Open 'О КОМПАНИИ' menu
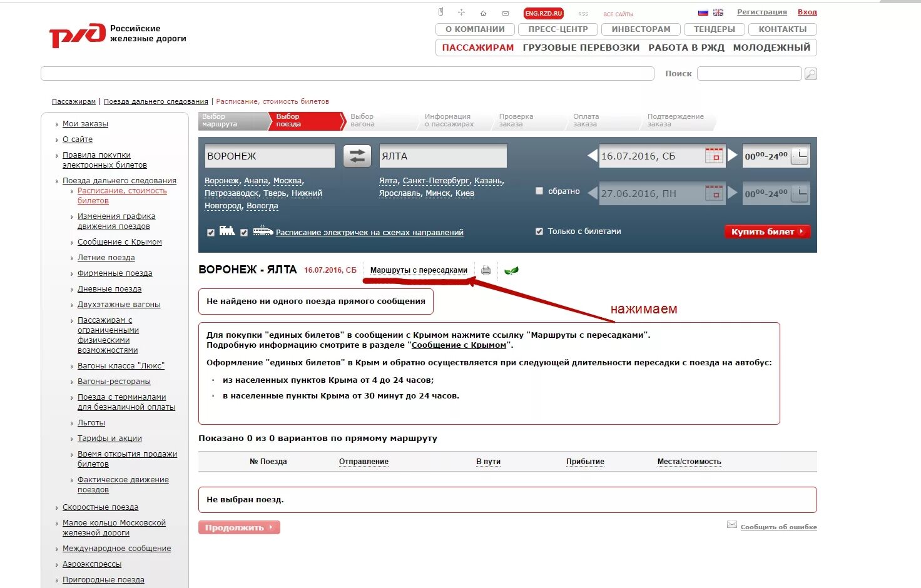The width and height of the screenshot is (921, 588). 475,29
